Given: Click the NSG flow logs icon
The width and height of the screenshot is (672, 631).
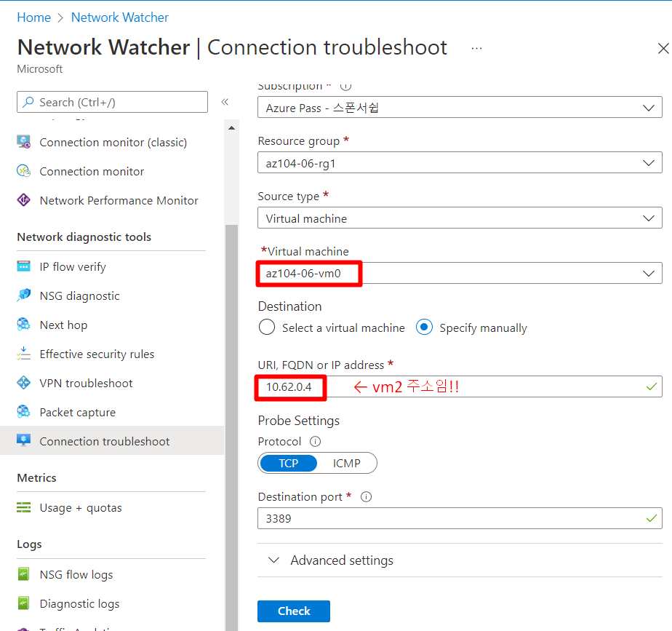Looking at the screenshot, I should click(23, 574).
